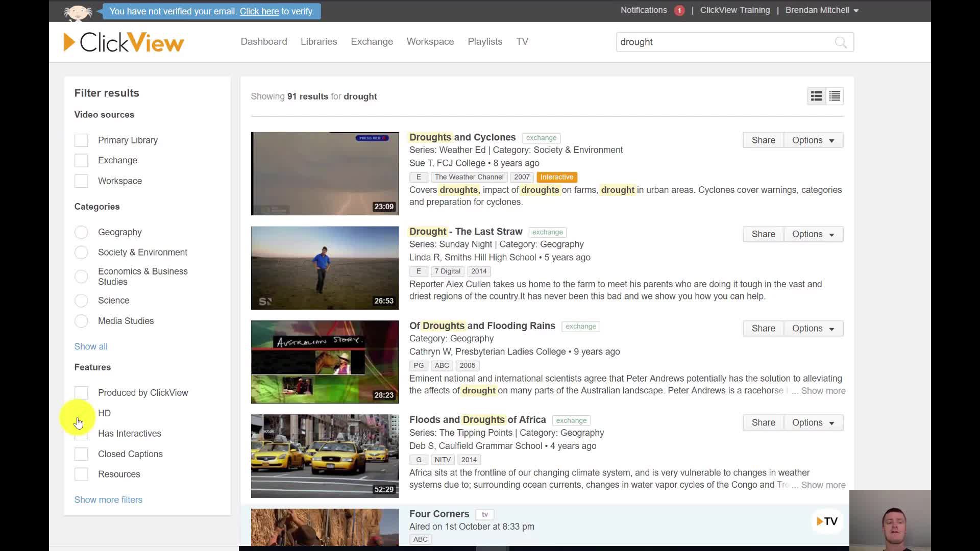The image size is (980, 551).
Task: Click the Interactive tag on Droughts and Cyclones
Action: (556, 177)
